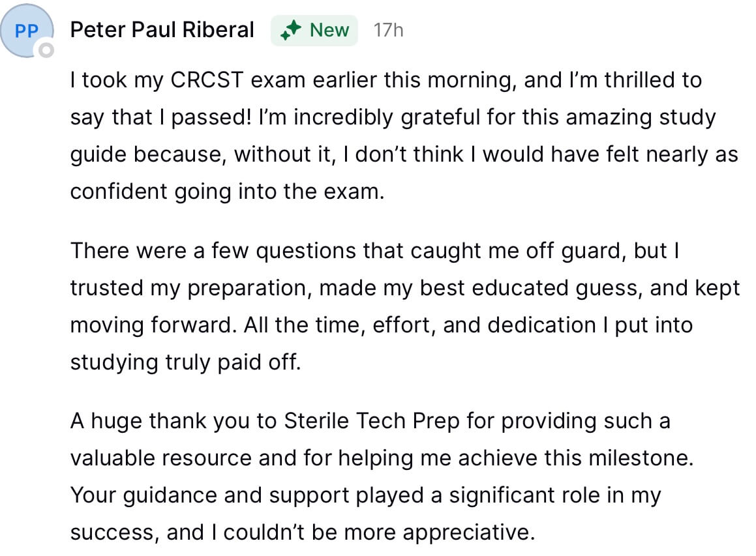The image size is (756, 556).
Task: Select the line starting "confident going into"
Action: [228, 192]
